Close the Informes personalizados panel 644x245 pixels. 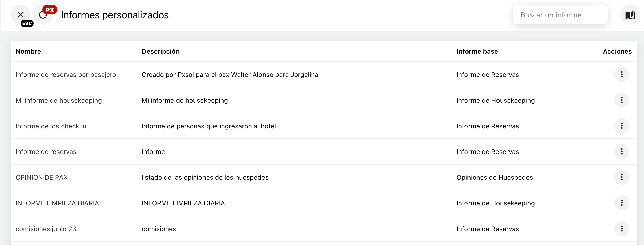pyautogui.click(x=20, y=15)
